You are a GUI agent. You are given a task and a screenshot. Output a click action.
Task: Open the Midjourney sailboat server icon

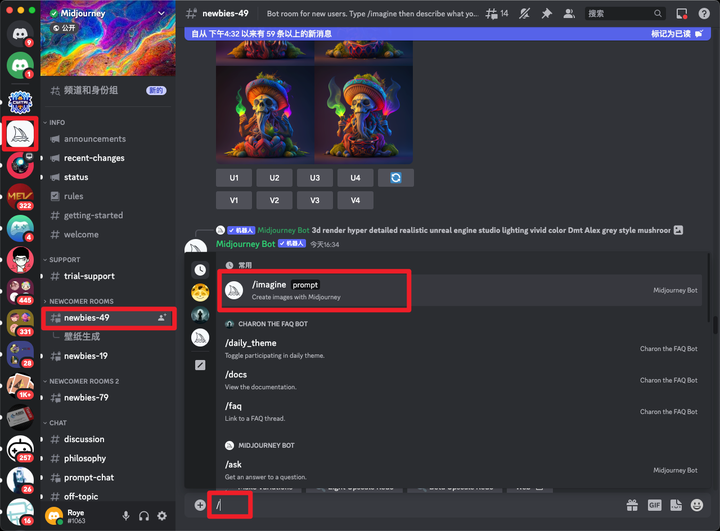pyautogui.click(x=20, y=134)
